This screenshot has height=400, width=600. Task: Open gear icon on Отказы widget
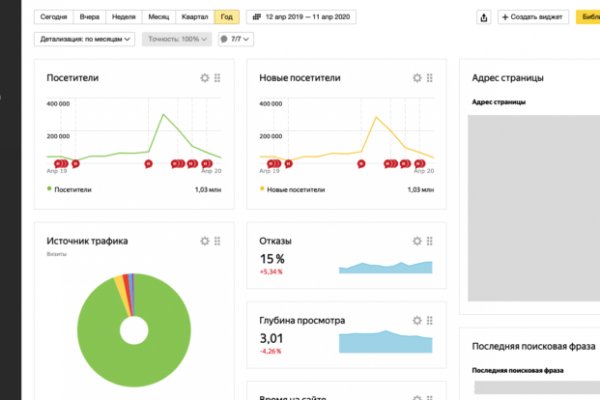(x=417, y=241)
